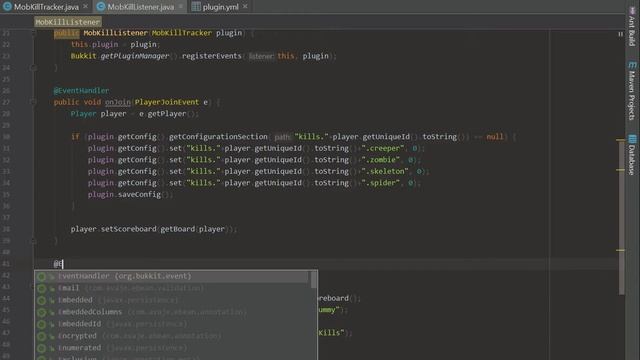640x360 pixels.
Task: Click the ".creeper" string literal
Action: coord(383,148)
